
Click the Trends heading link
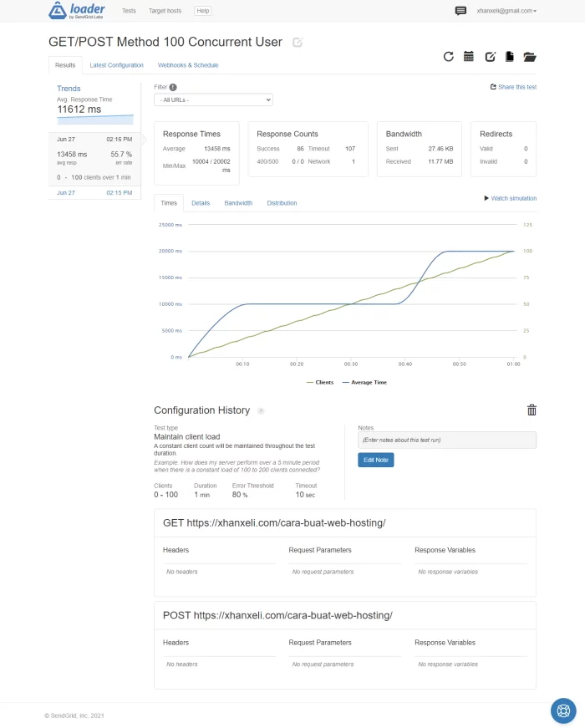tap(69, 89)
